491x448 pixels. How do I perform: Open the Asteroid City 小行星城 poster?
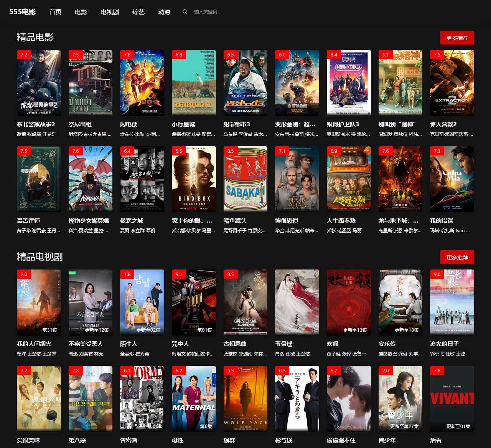coord(194,83)
